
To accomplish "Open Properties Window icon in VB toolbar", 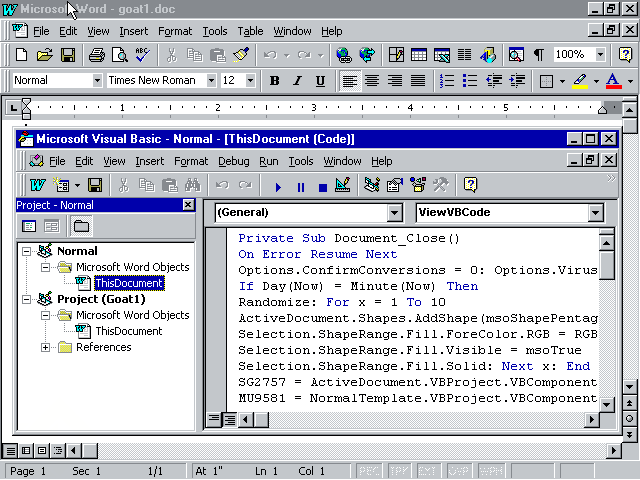I will pyautogui.click(x=395, y=185).
